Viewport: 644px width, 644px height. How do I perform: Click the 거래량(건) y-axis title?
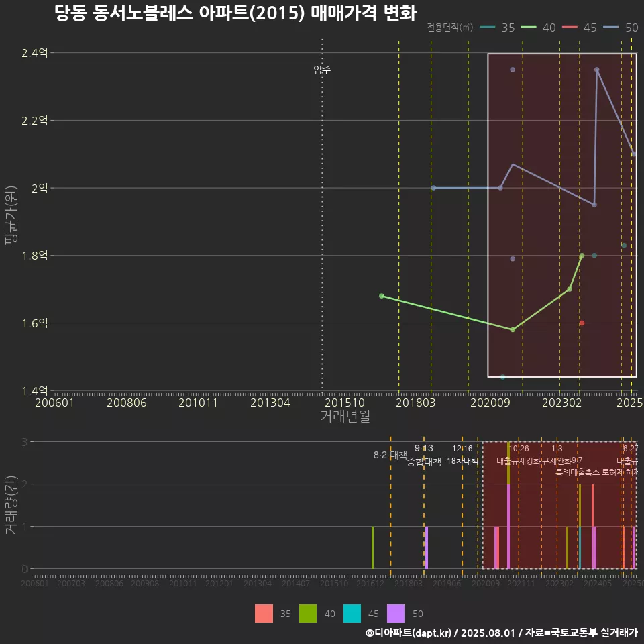11,505
